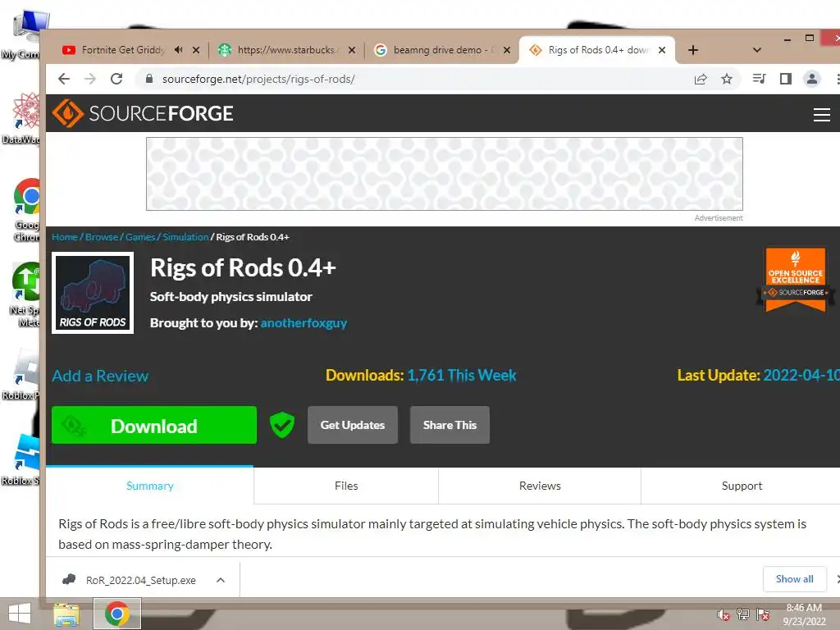Select the Roblox Player desktop shortcut
Screen dimensions: 840x630
click(x=21, y=374)
